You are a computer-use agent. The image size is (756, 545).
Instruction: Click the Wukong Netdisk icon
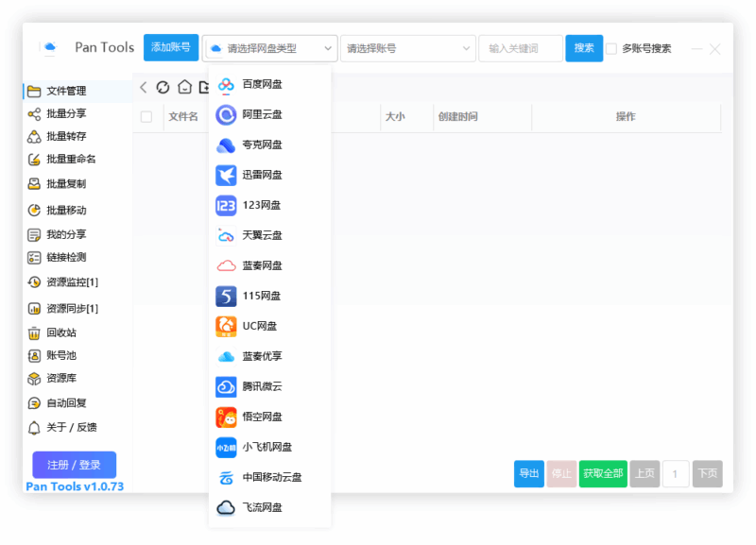tap(226, 417)
